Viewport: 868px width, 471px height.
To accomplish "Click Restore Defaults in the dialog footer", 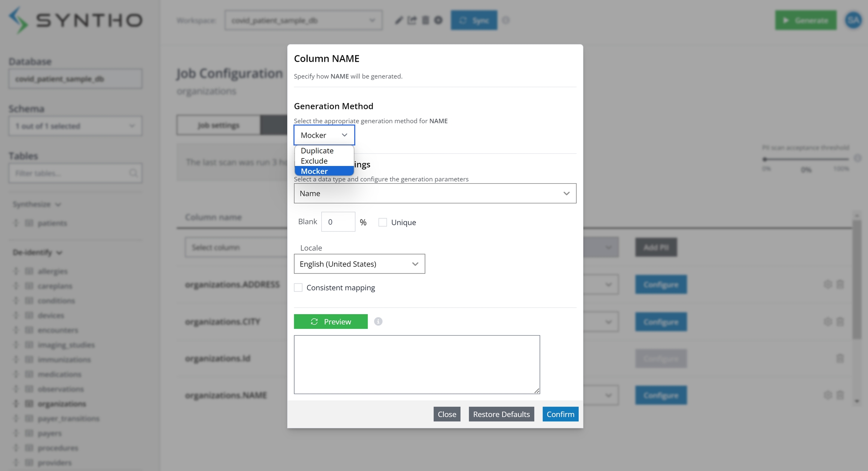I will coord(501,414).
